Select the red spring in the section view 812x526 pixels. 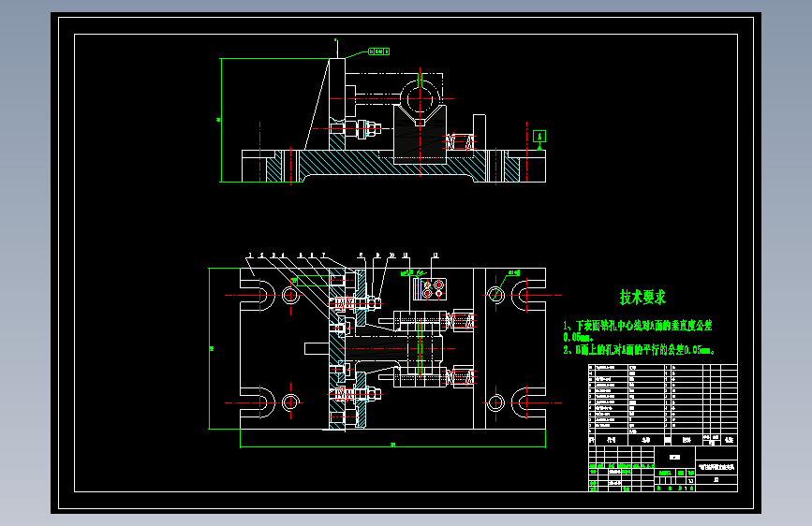[x=459, y=142]
